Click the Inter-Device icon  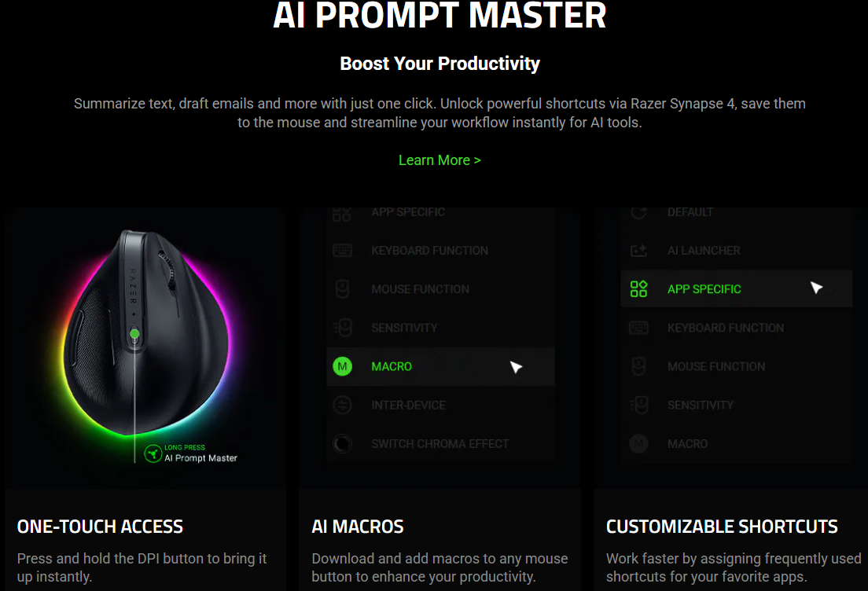click(342, 405)
